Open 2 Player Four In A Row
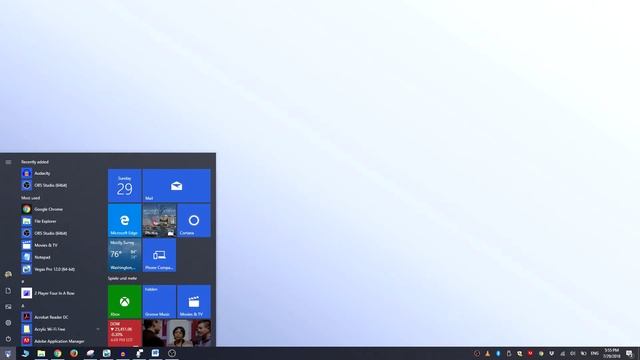640x360 pixels. [61, 293]
